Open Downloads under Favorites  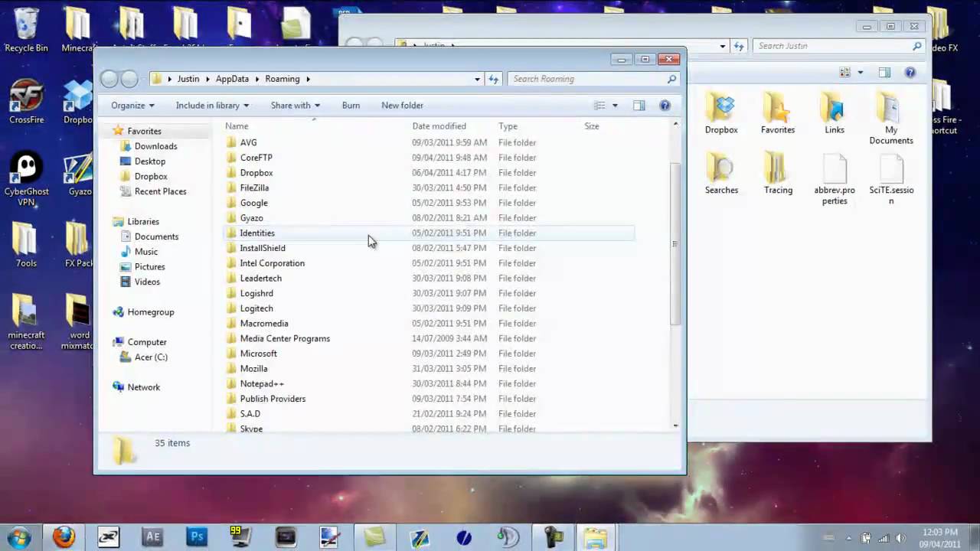coord(155,146)
